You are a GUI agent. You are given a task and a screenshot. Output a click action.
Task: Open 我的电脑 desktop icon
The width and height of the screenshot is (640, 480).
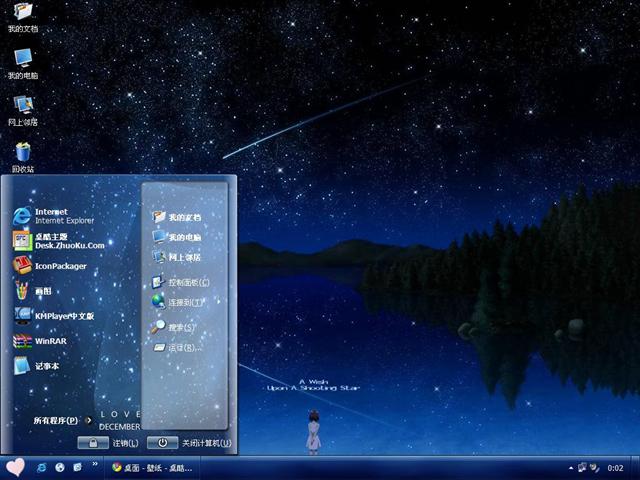(22, 60)
